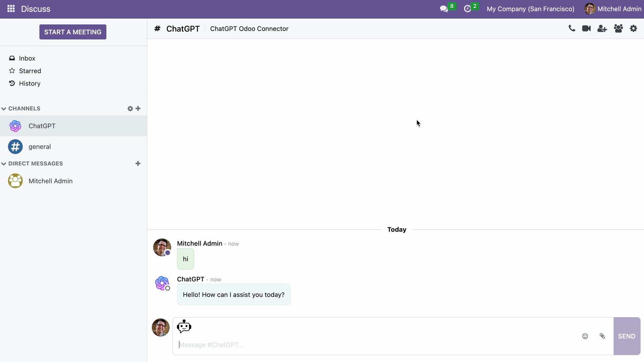Open the apps grid menu icon
The height and width of the screenshot is (362, 644).
click(x=11, y=9)
